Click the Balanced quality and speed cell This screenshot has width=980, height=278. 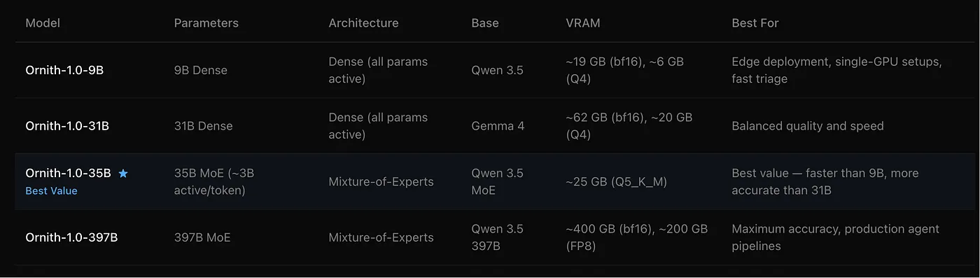808,126
